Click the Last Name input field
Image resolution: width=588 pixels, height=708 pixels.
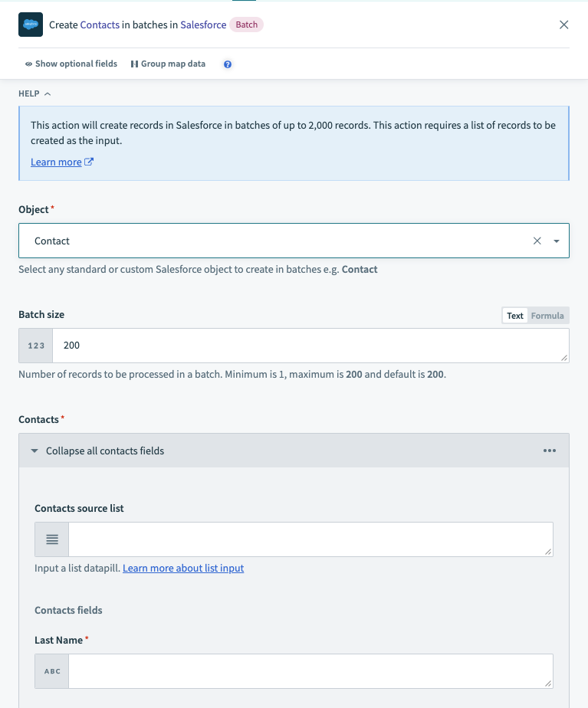[x=310, y=671]
